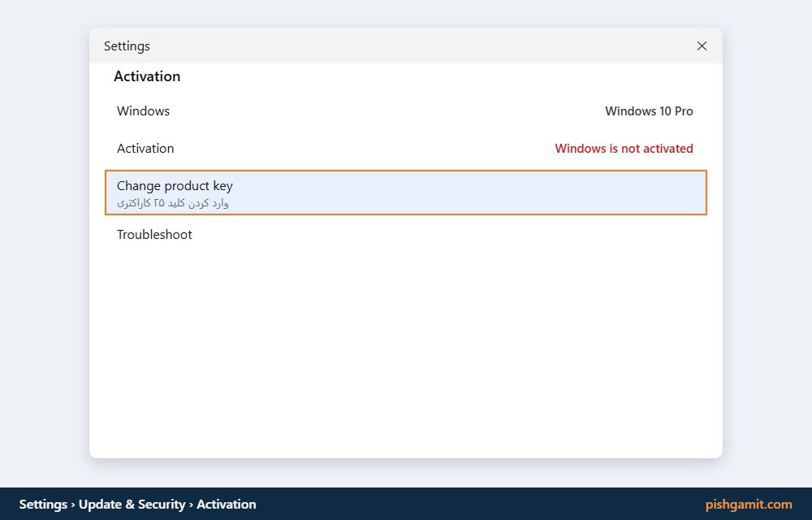Click the 'Windows 10 Pro' value
Viewport: 812px width, 520px height.
coord(649,110)
